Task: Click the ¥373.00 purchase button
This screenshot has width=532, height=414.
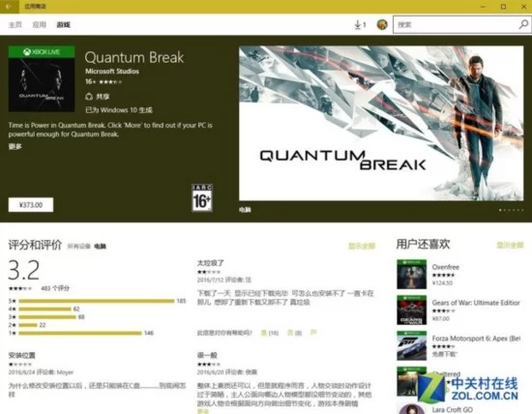Action: [x=31, y=205]
